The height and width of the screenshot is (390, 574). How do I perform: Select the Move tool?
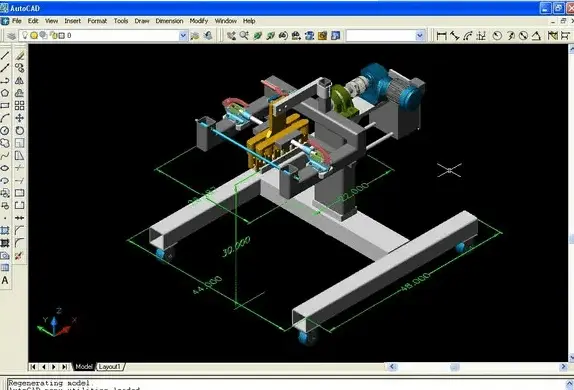[x=19, y=118]
